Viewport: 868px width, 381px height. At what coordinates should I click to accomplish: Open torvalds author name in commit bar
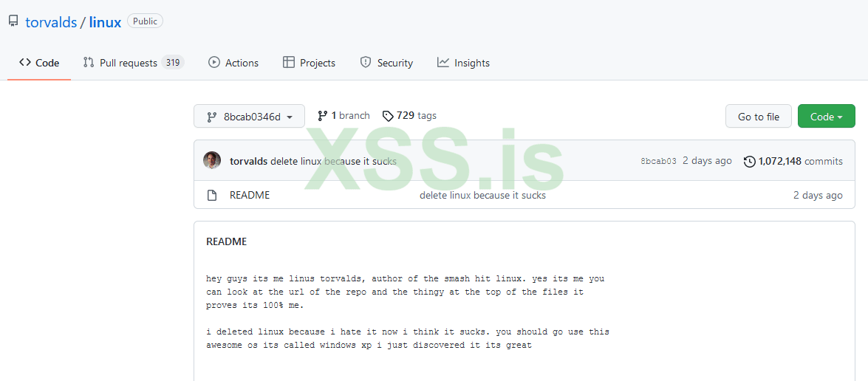[248, 162]
